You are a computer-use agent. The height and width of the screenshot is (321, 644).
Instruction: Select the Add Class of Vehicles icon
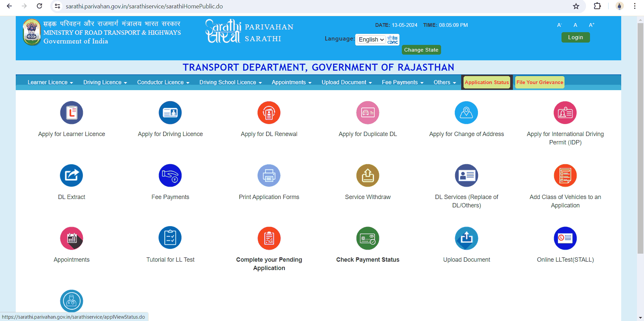[x=565, y=176]
